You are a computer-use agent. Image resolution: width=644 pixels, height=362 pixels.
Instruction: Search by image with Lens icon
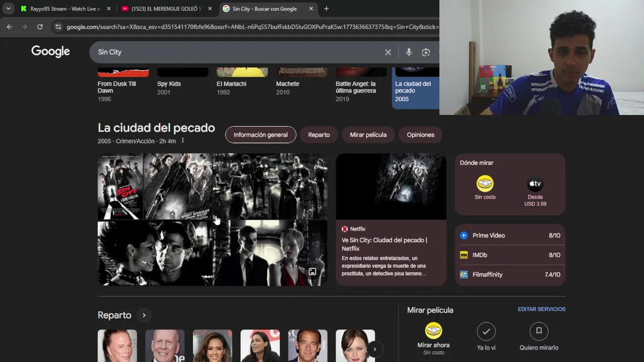coord(426,52)
